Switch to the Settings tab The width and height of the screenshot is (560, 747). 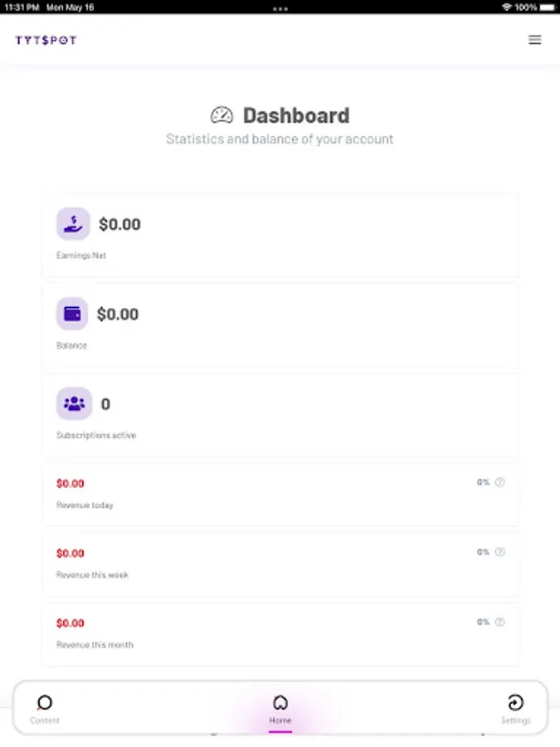click(516, 709)
